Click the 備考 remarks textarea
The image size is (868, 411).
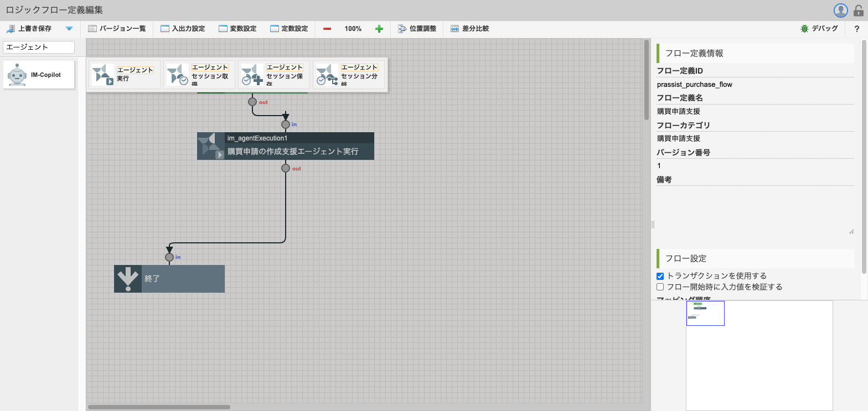click(755, 211)
